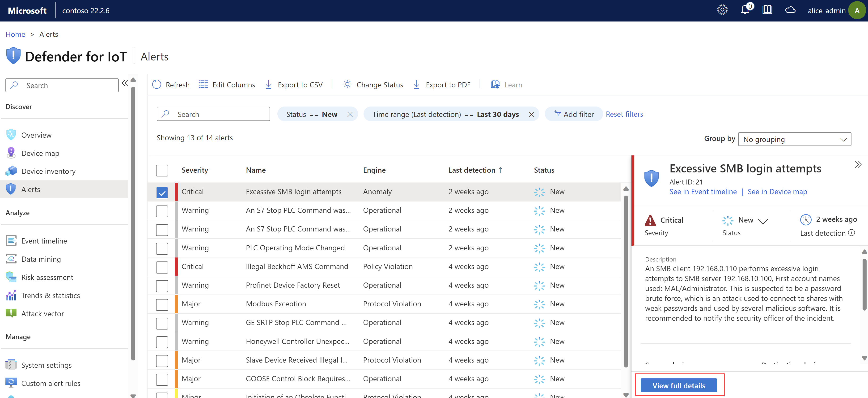Check the Excessive SMB login attempts checkbox
Screen dimensions: 868x398
coord(162,191)
